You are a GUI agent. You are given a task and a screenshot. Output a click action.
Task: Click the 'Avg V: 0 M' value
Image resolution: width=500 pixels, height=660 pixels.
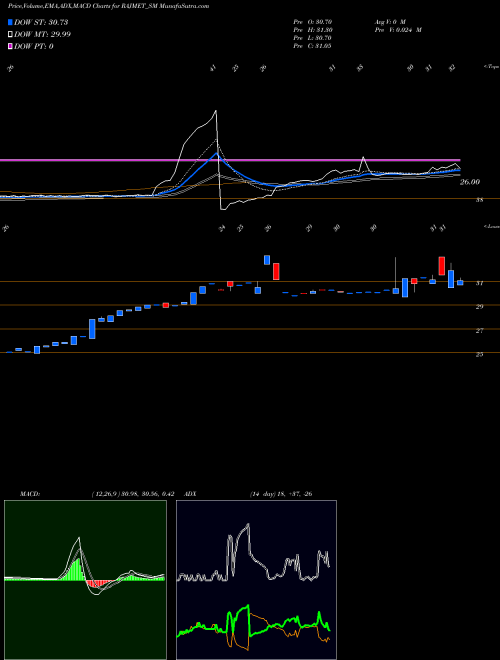[x=390, y=21]
